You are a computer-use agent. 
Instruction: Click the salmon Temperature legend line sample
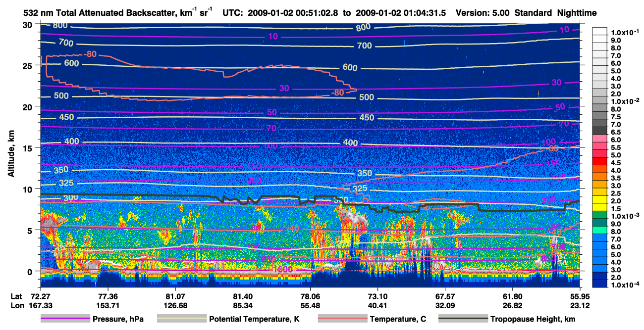[x=342, y=319]
